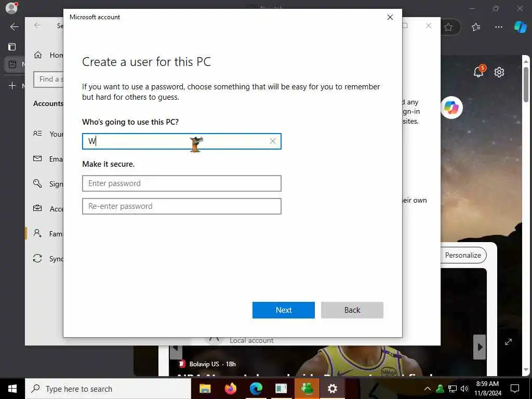The image size is (532, 399).
Task: Open the Action Center notification icon
Action: coord(515,389)
